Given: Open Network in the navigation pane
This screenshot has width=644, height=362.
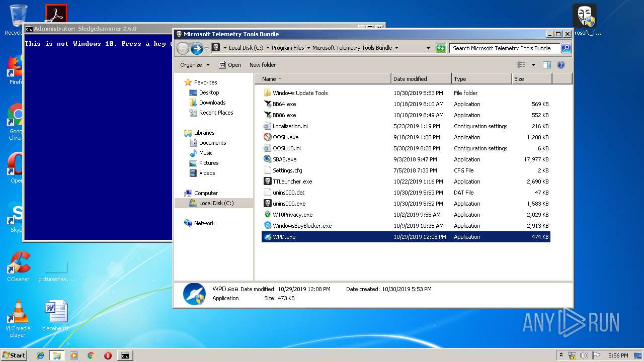Looking at the screenshot, I should pos(204,223).
